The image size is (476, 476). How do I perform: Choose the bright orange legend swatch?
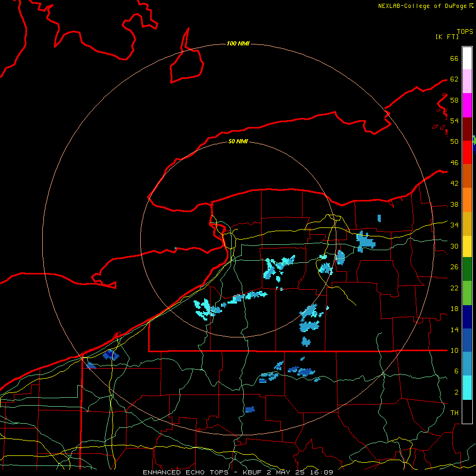pyautogui.click(x=467, y=200)
